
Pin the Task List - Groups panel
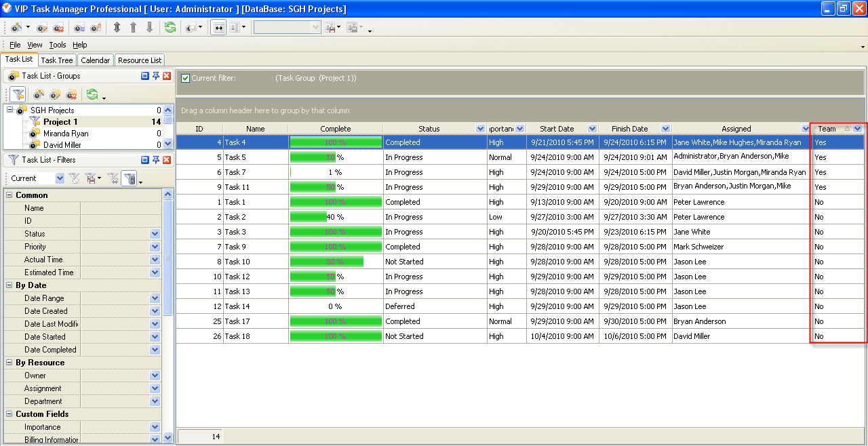coord(155,76)
